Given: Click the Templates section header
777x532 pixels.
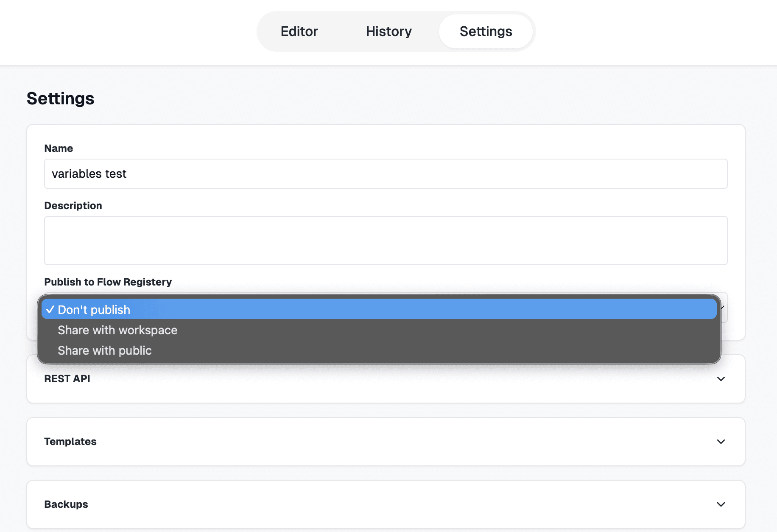Looking at the screenshot, I should point(70,442).
